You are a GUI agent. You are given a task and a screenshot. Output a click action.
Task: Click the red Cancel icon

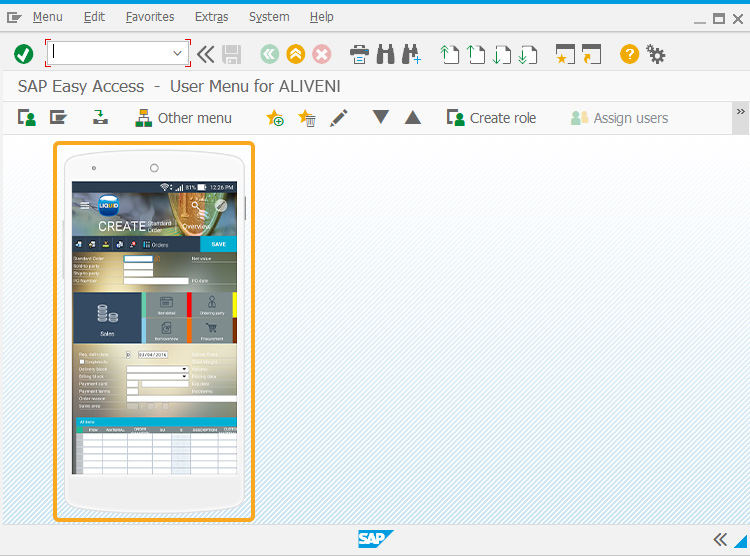tap(322, 54)
